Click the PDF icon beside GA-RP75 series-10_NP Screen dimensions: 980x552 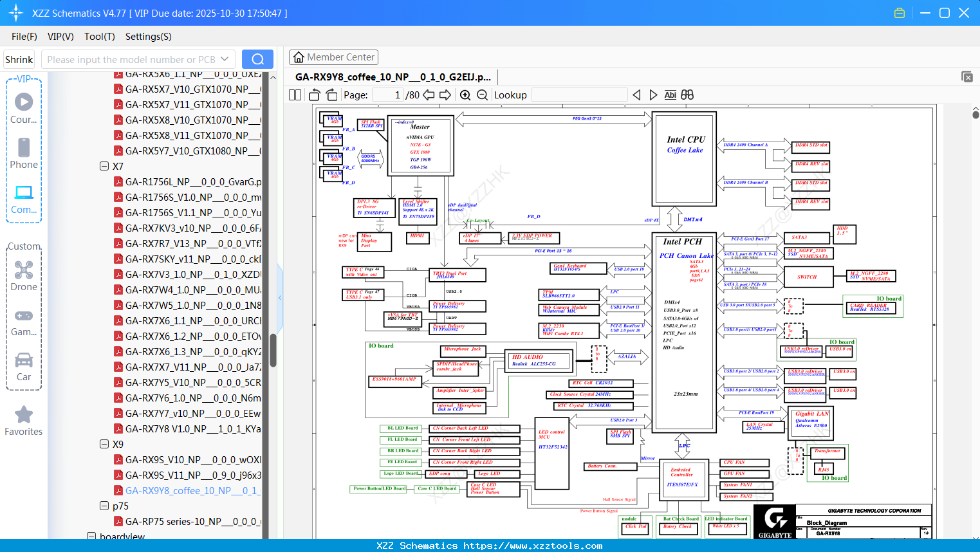118,521
